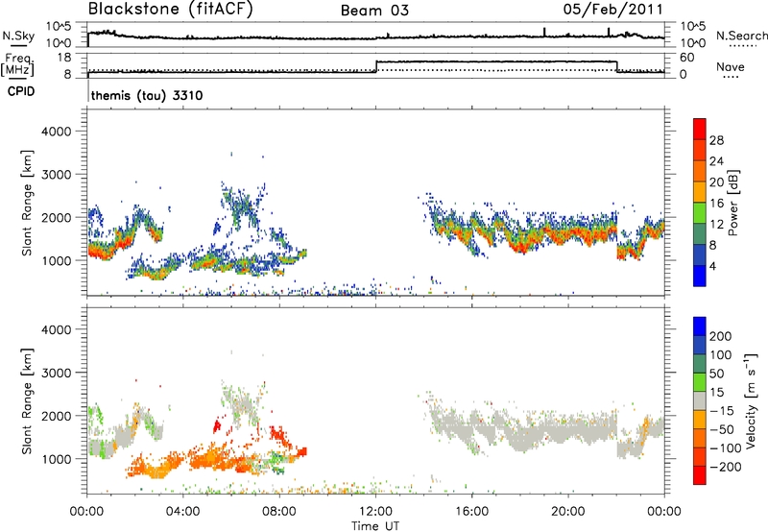Click the '50' tick on Velocity colorbar

[716, 374]
